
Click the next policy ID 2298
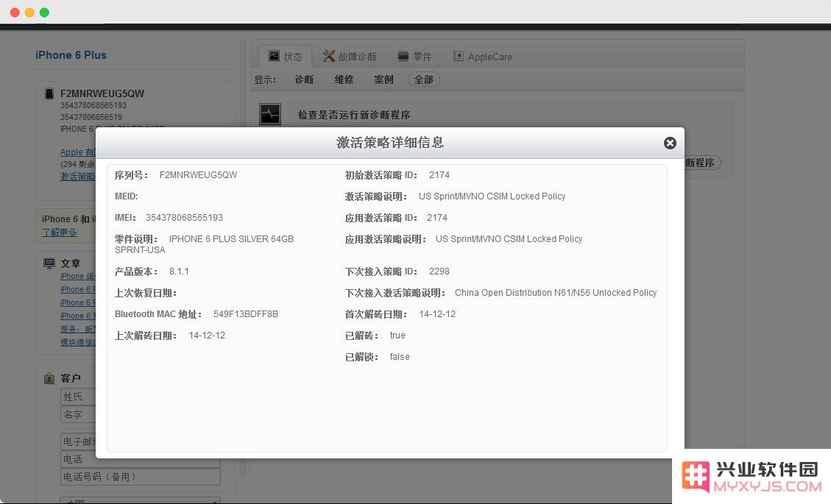pos(439,271)
